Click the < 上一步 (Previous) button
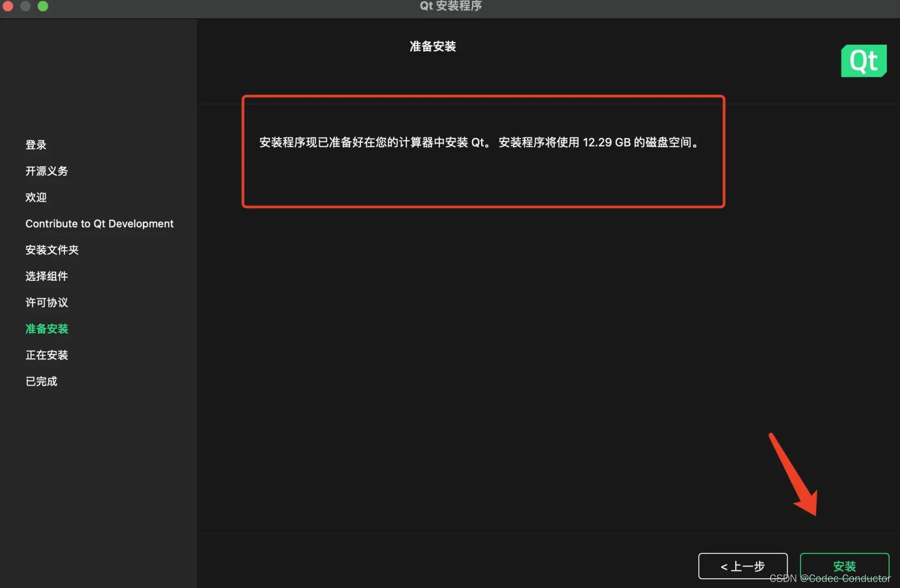The height and width of the screenshot is (588, 900). pyautogui.click(x=743, y=566)
